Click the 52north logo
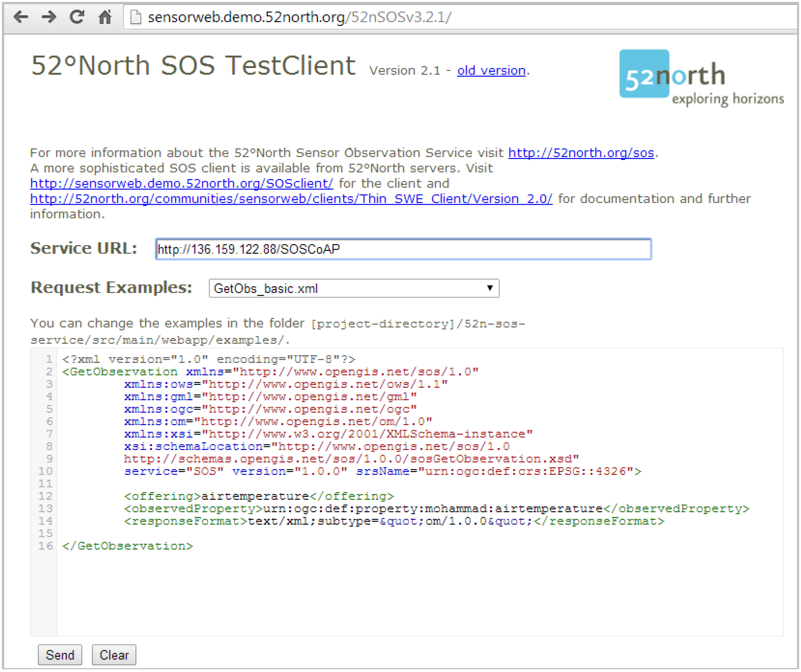 pos(701,78)
